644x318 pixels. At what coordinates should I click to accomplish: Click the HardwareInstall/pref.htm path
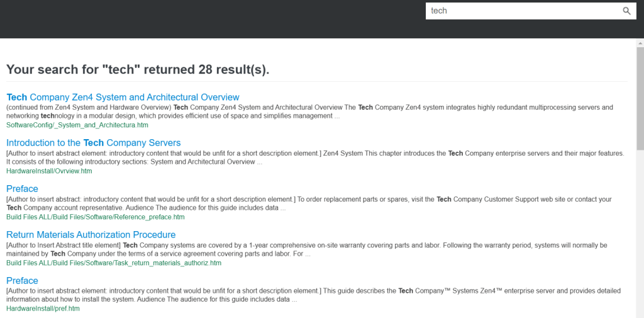tap(43, 309)
